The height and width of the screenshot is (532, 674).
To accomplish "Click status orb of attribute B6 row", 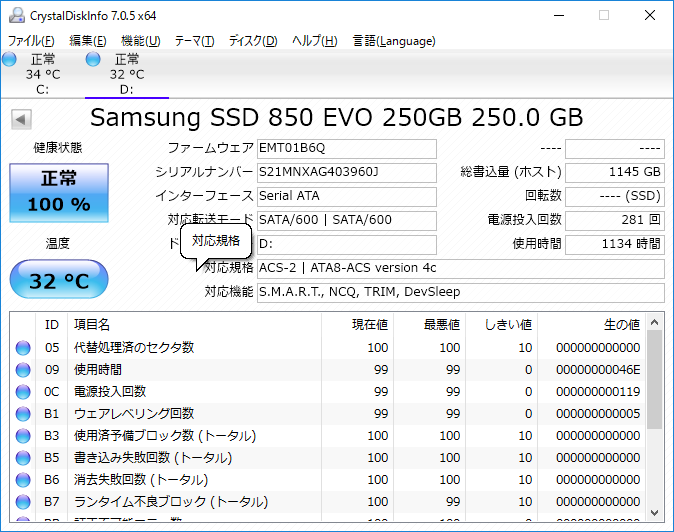I will coord(23,480).
